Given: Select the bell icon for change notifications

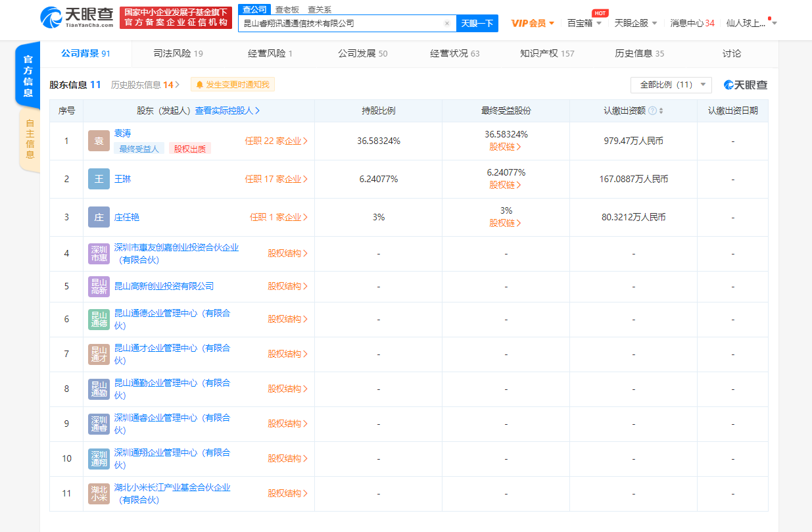Looking at the screenshot, I should (199, 85).
